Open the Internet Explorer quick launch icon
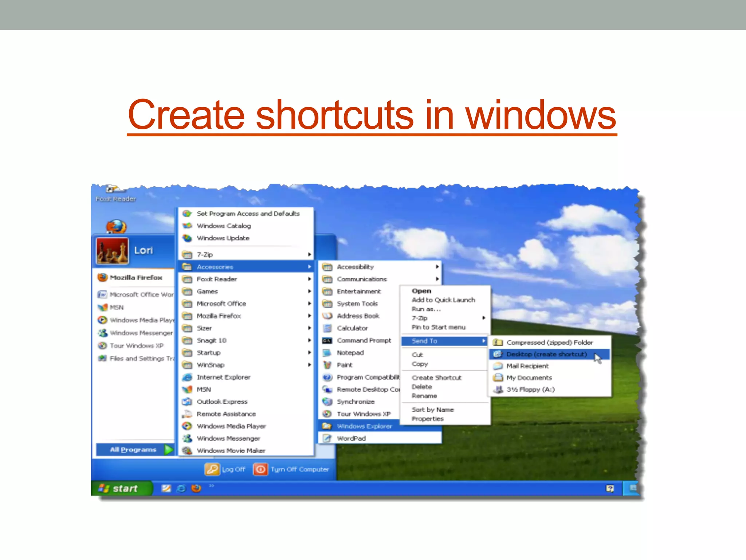 181,488
